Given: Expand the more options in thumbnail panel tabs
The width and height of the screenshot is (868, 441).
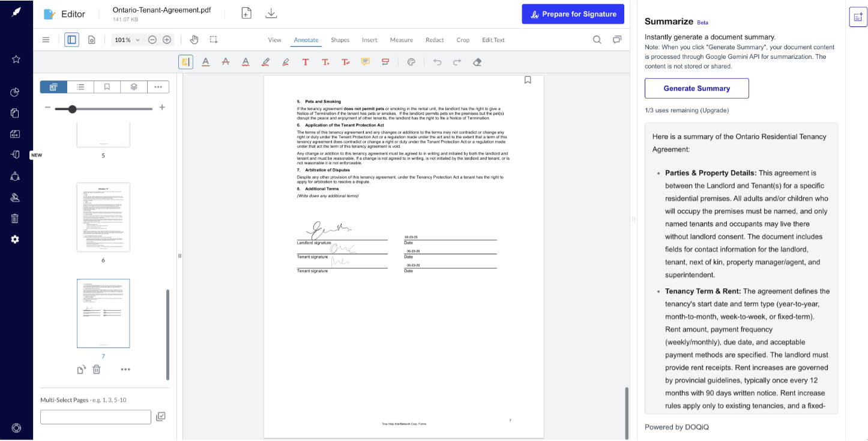Looking at the screenshot, I should [158, 87].
